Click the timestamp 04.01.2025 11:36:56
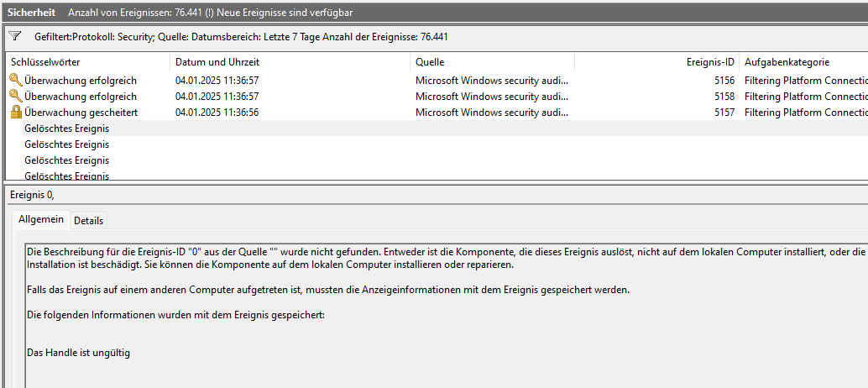868x388 pixels. (217, 113)
